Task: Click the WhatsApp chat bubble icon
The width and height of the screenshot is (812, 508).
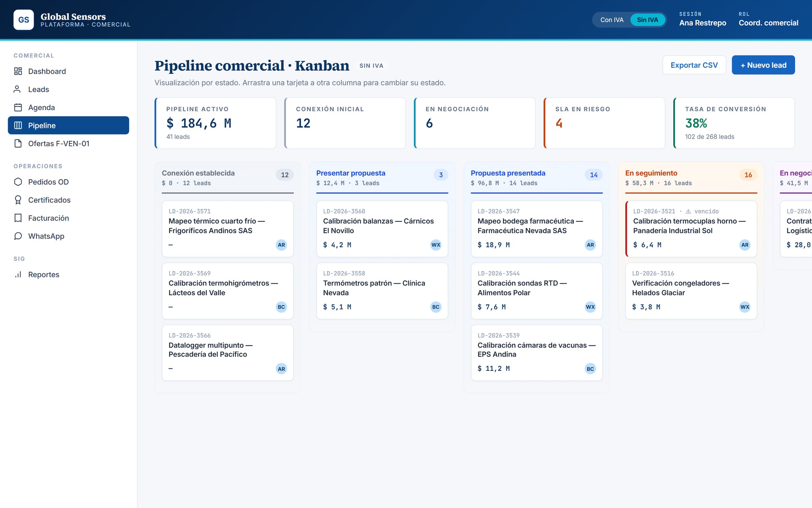Action: pyautogui.click(x=18, y=236)
